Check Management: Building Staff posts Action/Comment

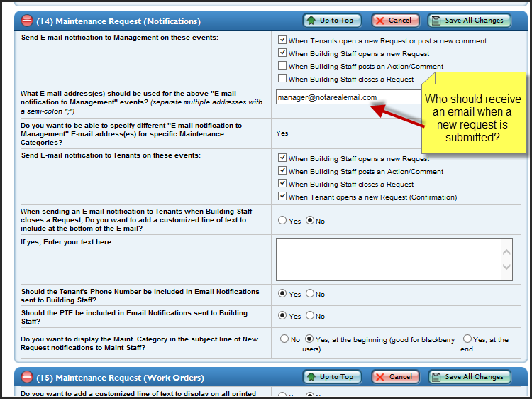tap(282, 65)
